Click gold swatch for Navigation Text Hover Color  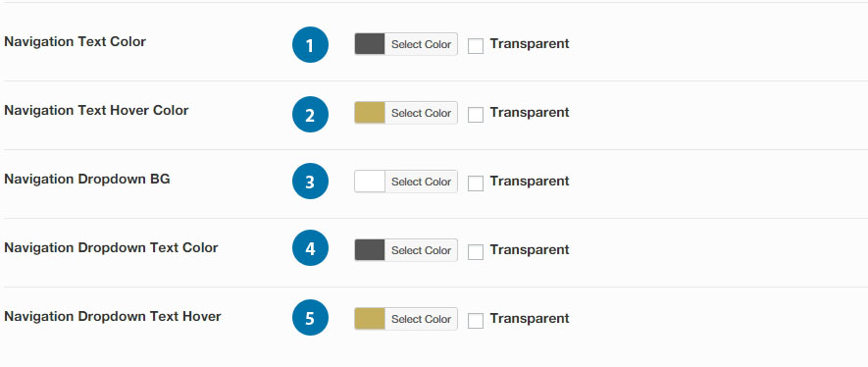(370, 113)
